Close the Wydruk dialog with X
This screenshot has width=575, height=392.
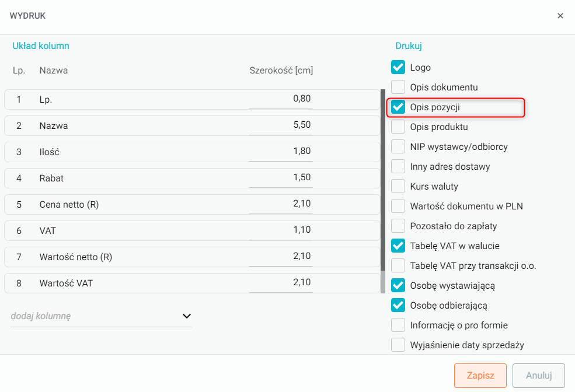[560, 16]
